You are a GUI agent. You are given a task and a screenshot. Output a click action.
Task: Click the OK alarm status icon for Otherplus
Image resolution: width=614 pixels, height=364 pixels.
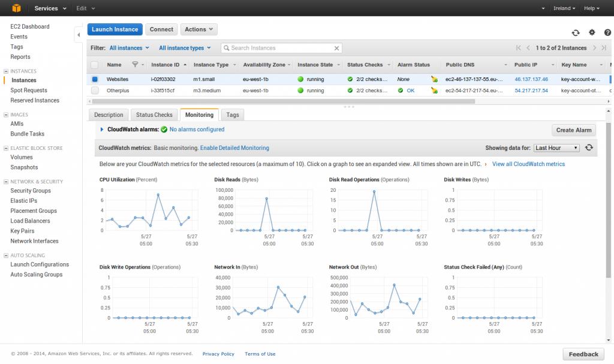click(400, 91)
